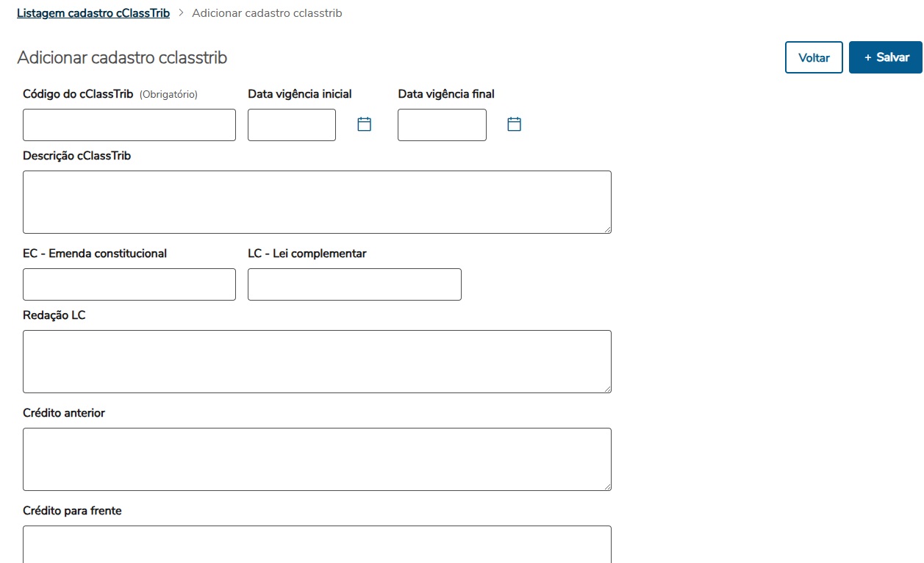Image resolution: width=924 pixels, height=563 pixels.
Task: Open calendar picker for Data vigência final
Action: (x=515, y=124)
